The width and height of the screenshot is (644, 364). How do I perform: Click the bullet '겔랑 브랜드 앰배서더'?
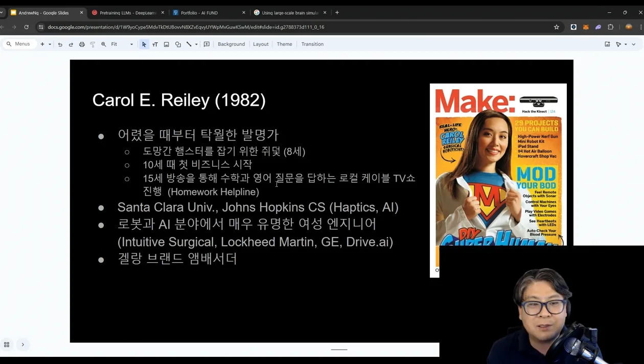177,258
